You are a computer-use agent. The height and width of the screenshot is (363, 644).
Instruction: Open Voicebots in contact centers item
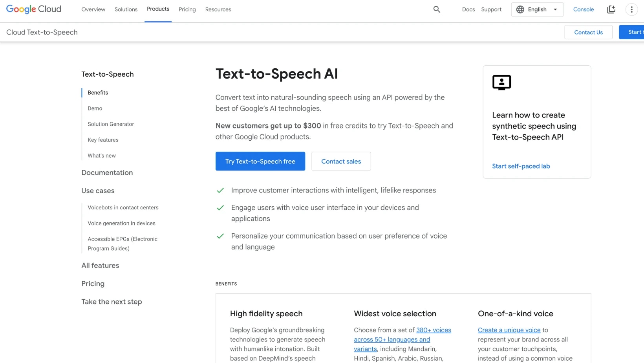123,207
